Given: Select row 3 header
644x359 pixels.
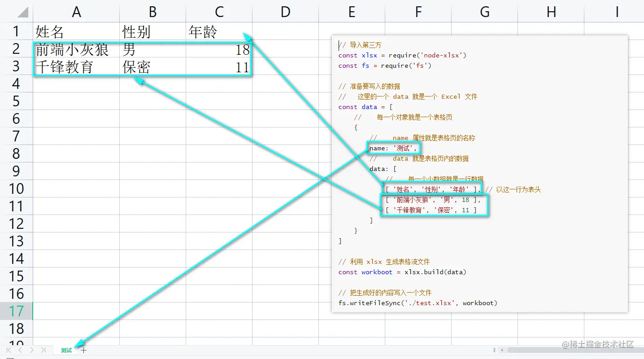Looking at the screenshot, I should coord(17,66).
